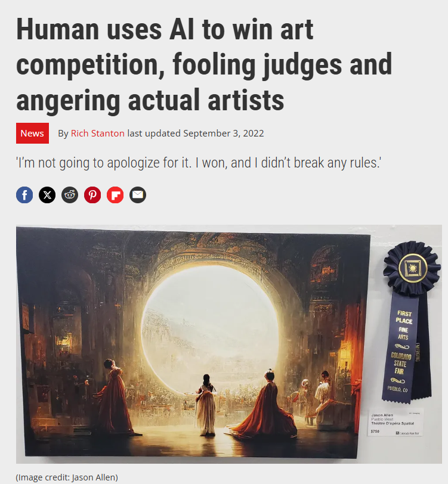Click Colorado State Fair text on ribbon
The width and height of the screenshot is (448, 484).
pyautogui.click(x=400, y=364)
